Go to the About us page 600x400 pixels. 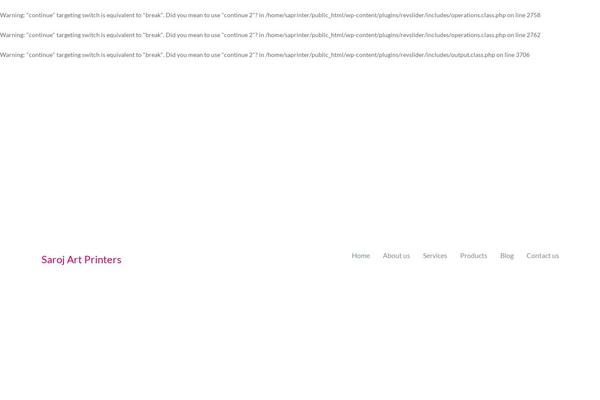(x=396, y=256)
